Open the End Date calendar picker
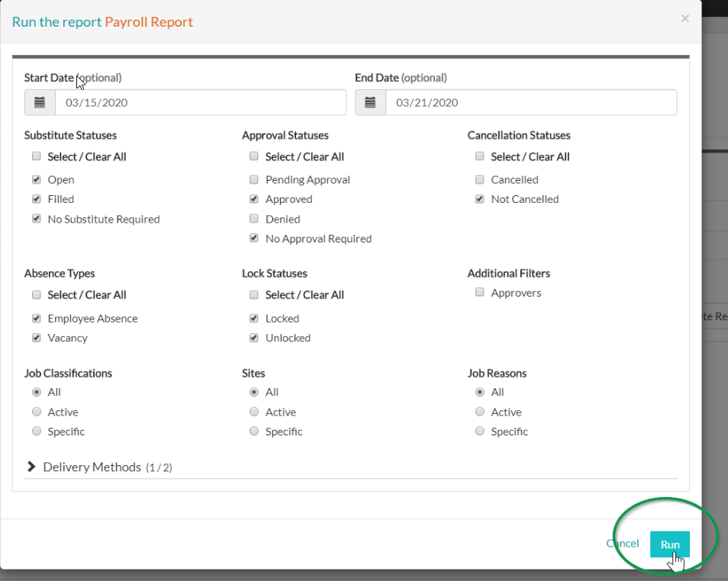 pos(371,101)
